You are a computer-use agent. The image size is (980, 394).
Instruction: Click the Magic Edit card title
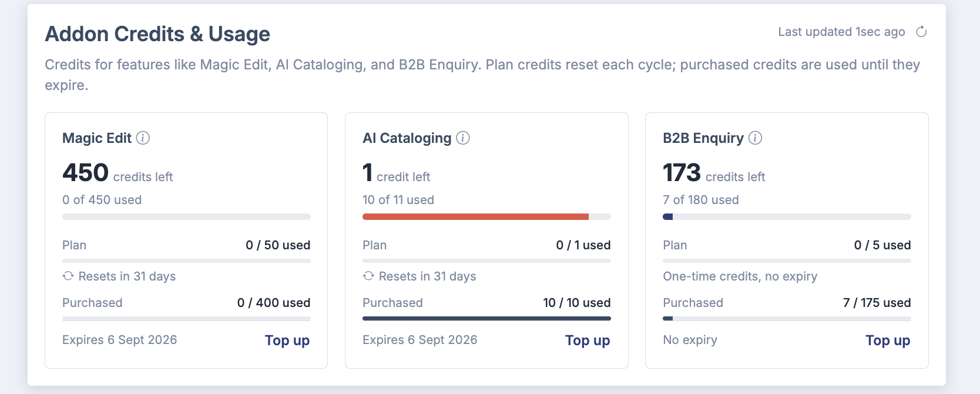click(97, 138)
